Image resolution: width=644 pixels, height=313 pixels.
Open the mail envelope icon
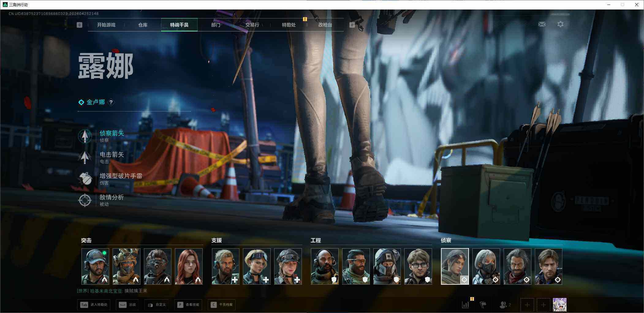click(542, 24)
